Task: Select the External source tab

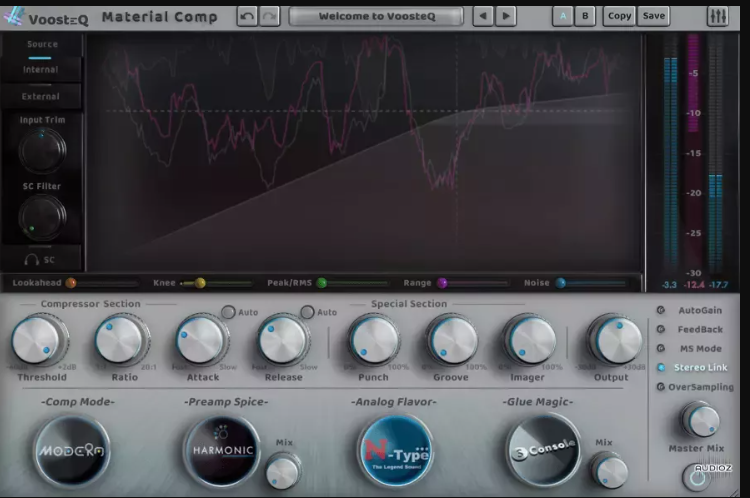Action: point(41,97)
